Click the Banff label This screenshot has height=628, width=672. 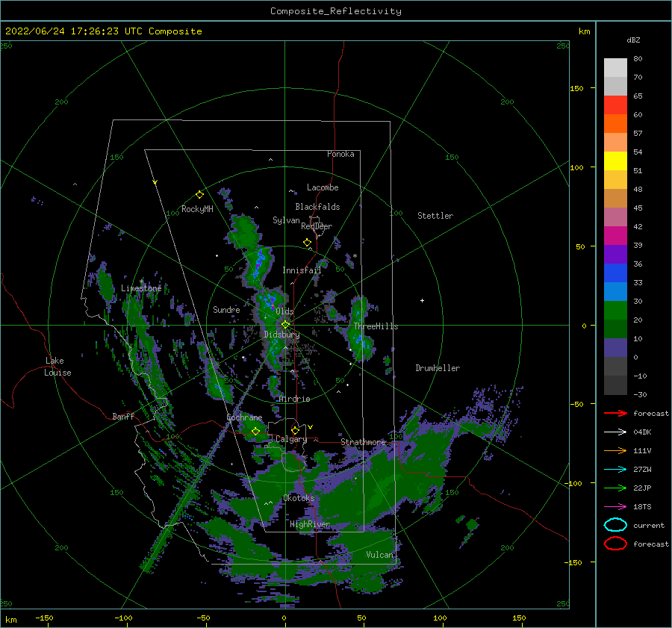pos(123,416)
